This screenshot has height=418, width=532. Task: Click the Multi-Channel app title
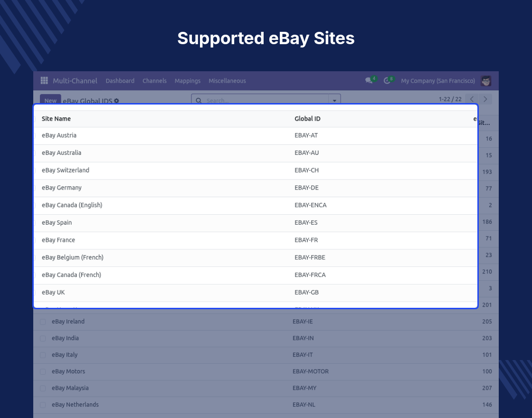(75, 81)
